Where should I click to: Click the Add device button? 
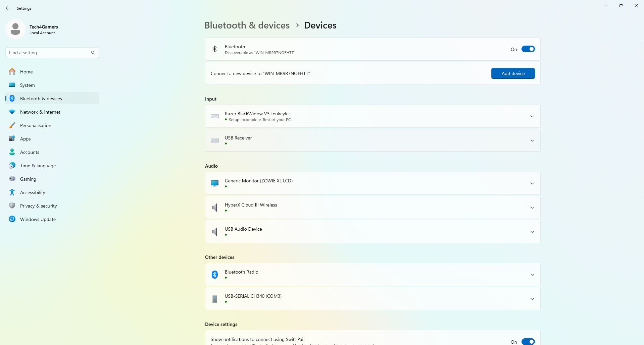click(x=512, y=73)
